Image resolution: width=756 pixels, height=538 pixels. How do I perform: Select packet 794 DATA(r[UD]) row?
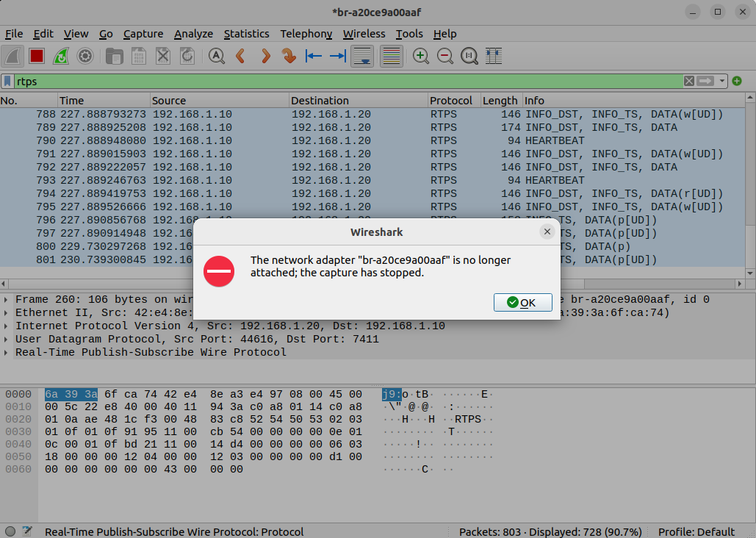click(x=372, y=193)
